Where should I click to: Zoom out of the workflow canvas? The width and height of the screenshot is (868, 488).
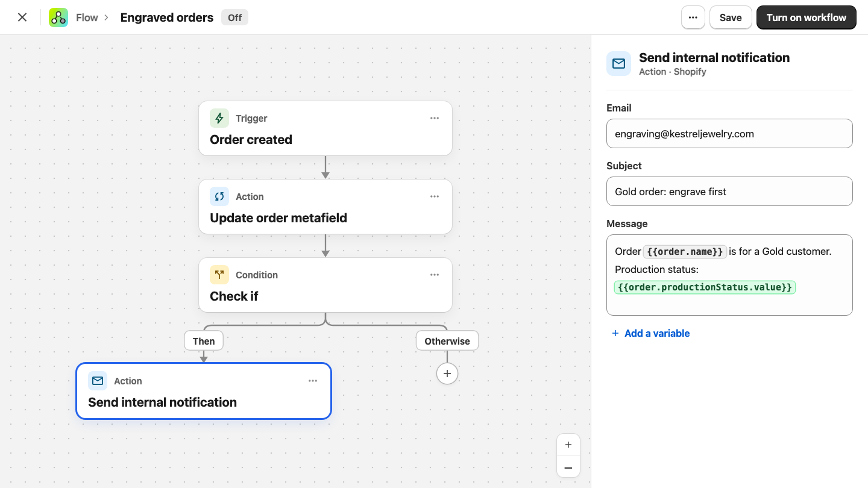click(568, 467)
